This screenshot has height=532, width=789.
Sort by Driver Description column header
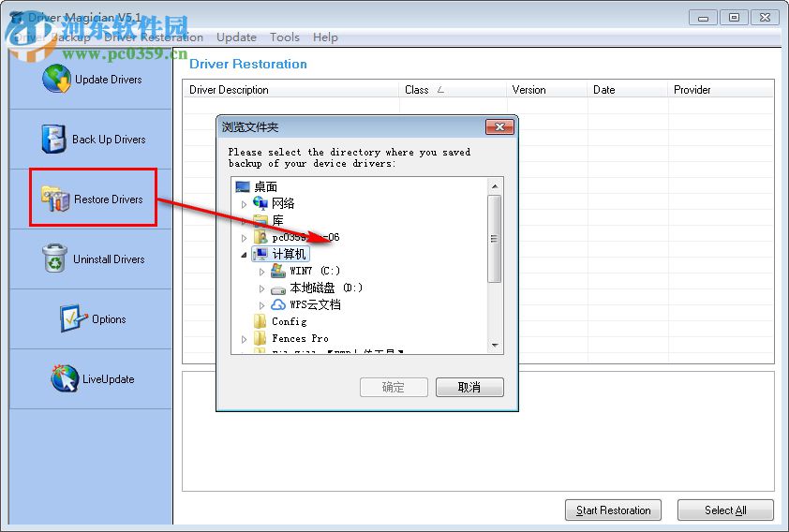pos(290,90)
